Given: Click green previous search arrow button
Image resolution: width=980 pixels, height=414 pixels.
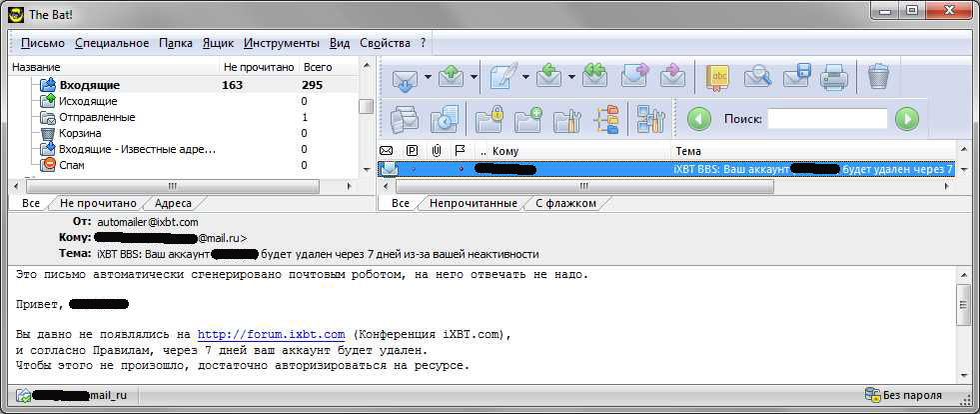Looking at the screenshot, I should [x=698, y=119].
